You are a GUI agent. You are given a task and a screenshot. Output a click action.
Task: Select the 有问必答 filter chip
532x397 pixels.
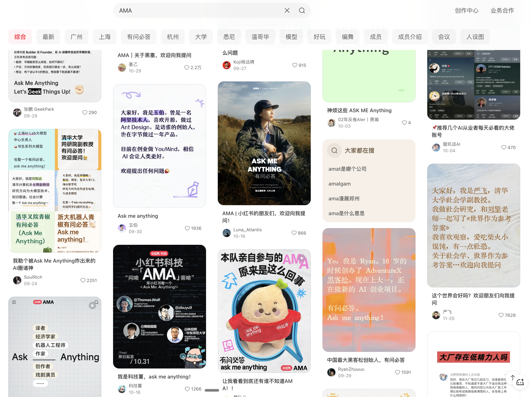coord(139,37)
